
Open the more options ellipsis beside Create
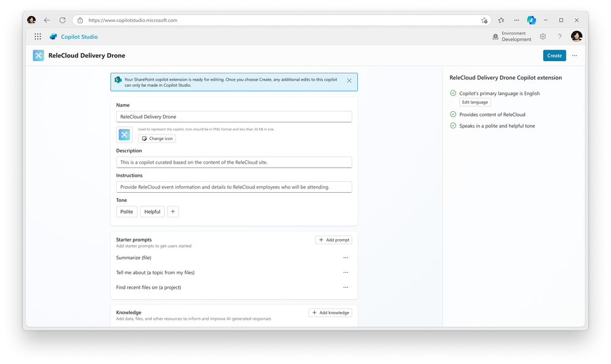coord(575,55)
